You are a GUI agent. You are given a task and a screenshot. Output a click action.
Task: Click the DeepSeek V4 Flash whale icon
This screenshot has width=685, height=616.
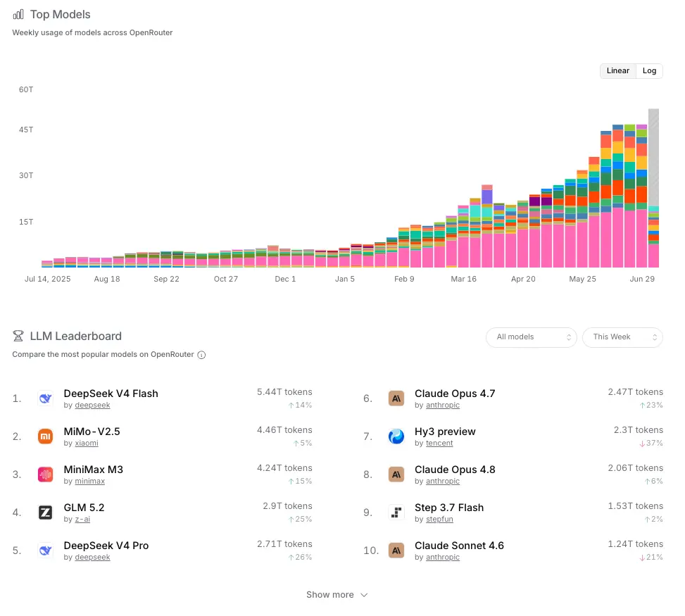[46, 398]
